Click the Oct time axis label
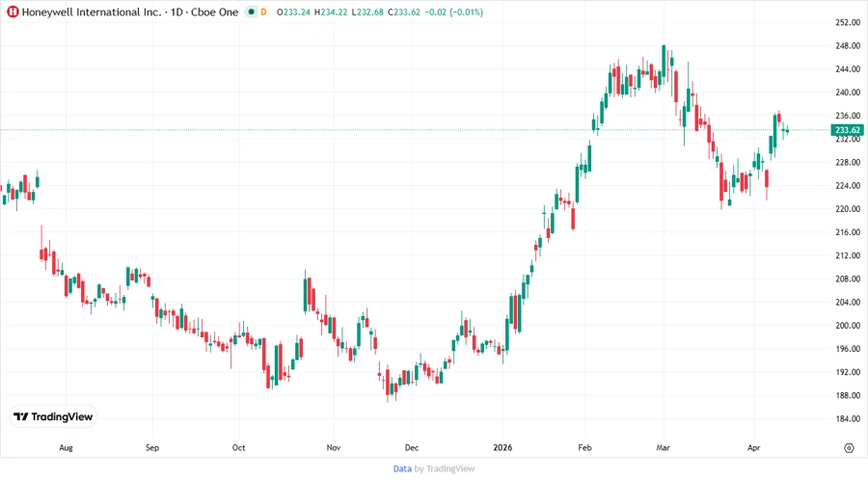The height and width of the screenshot is (480, 868). click(x=238, y=448)
